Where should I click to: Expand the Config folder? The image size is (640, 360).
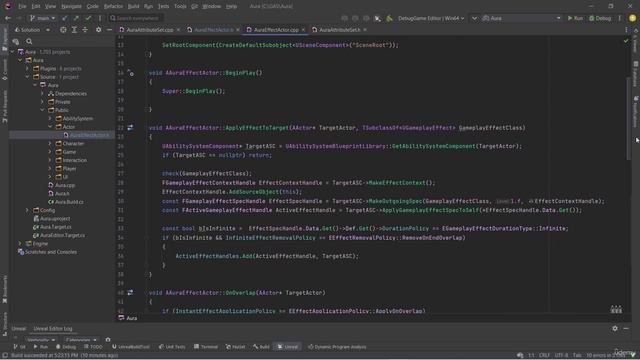27,210
